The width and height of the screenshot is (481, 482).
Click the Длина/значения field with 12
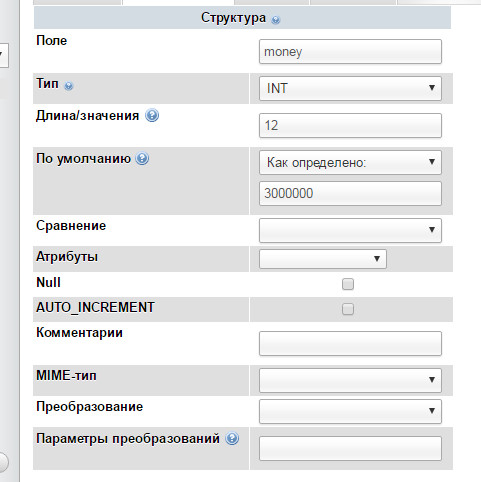pos(350,126)
